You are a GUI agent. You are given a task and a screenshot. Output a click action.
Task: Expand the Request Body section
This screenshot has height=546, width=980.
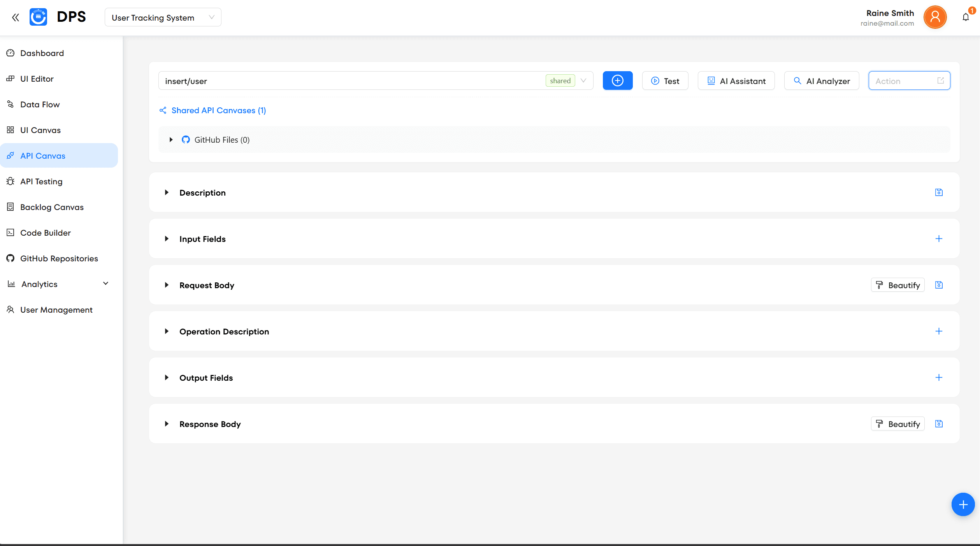pyautogui.click(x=167, y=285)
